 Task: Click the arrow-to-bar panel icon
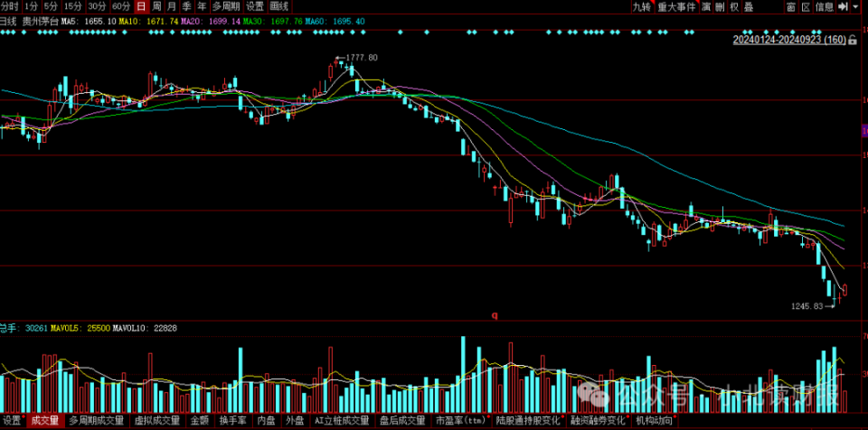pos(844,6)
